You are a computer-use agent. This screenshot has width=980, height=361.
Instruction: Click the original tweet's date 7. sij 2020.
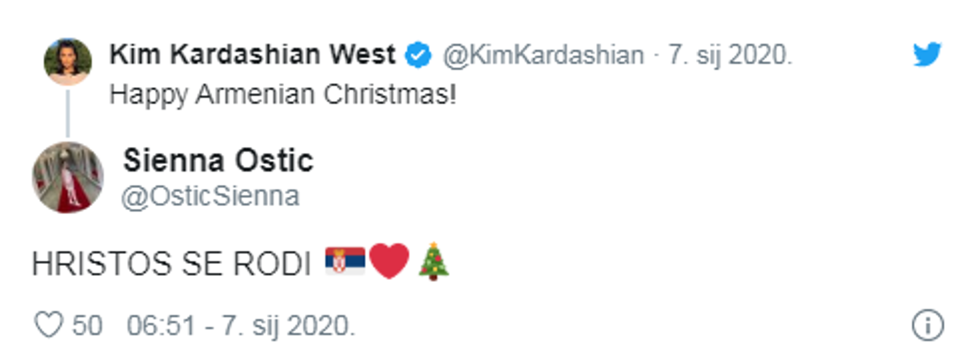[730, 55]
